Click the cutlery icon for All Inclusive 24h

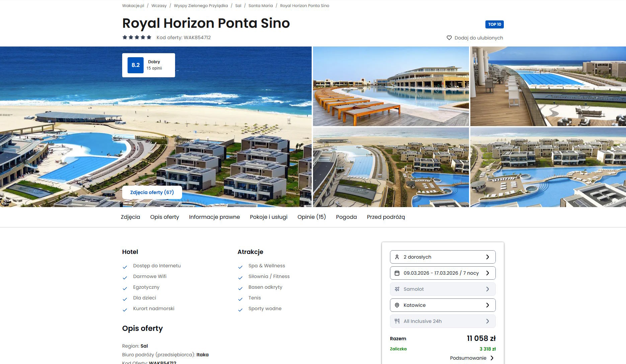[397, 321]
